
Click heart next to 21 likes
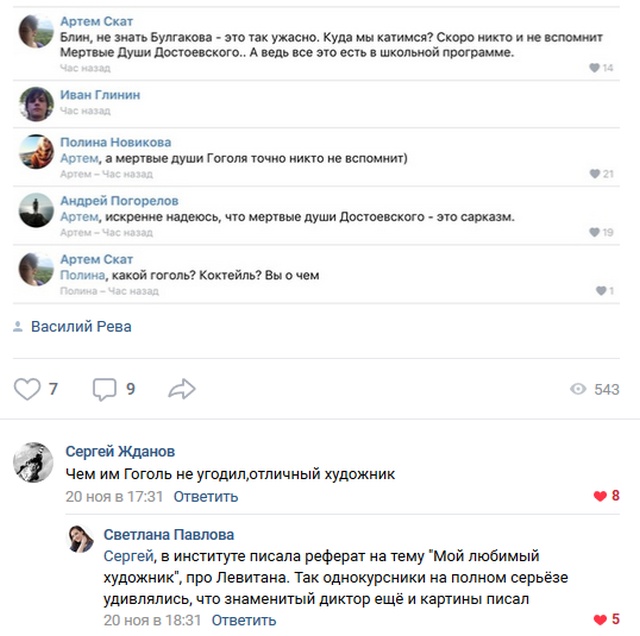click(595, 173)
